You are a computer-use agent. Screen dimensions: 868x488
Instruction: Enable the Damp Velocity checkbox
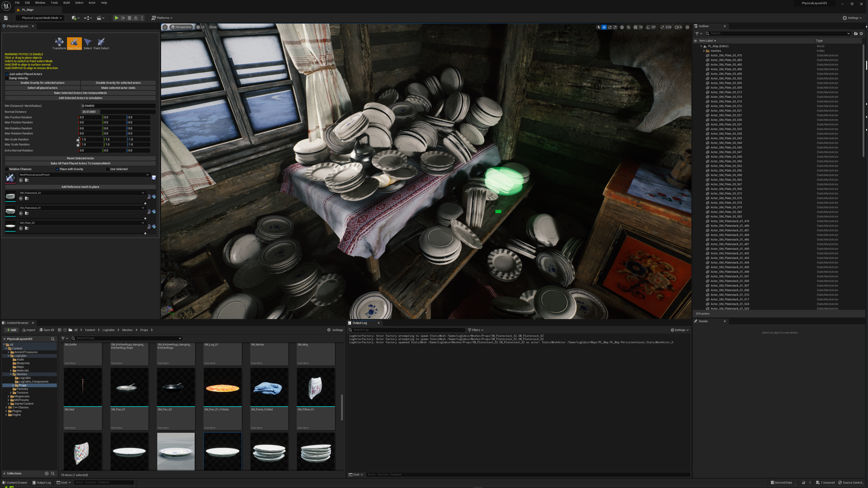7,78
